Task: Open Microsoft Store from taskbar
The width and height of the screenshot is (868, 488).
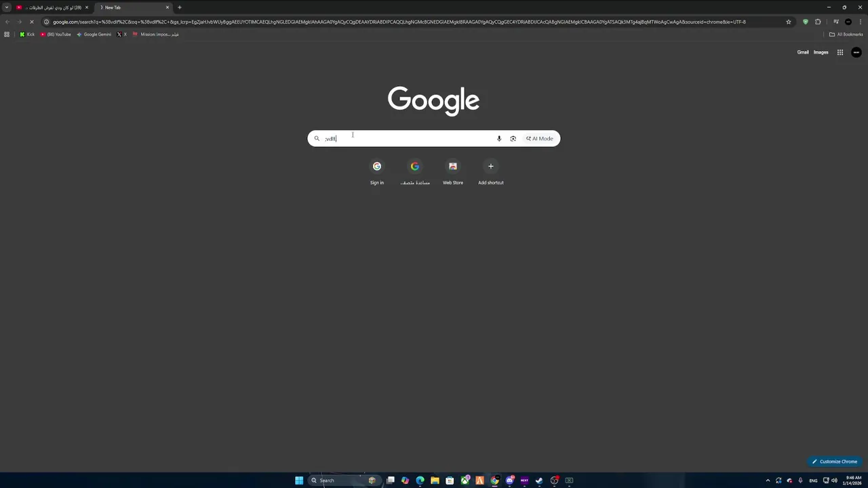Action: 450,481
